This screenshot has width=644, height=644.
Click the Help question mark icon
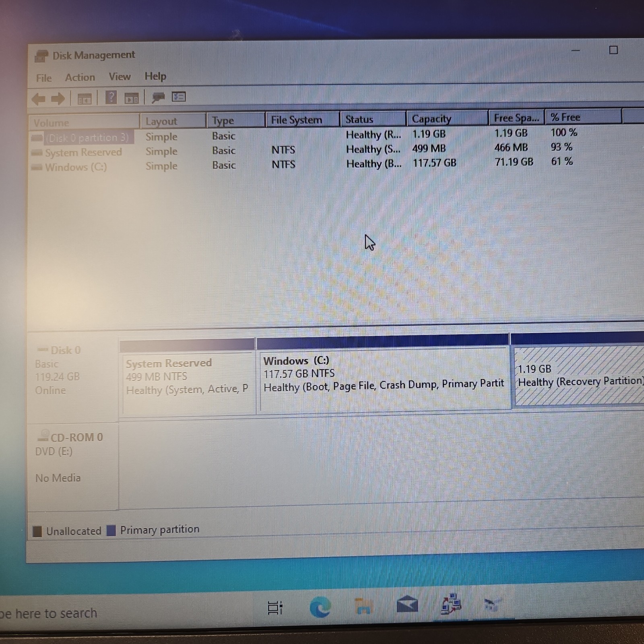(x=111, y=97)
